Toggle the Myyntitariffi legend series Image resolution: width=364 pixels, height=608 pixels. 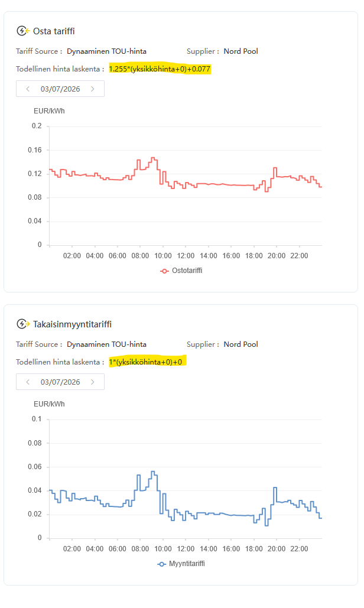click(181, 564)
